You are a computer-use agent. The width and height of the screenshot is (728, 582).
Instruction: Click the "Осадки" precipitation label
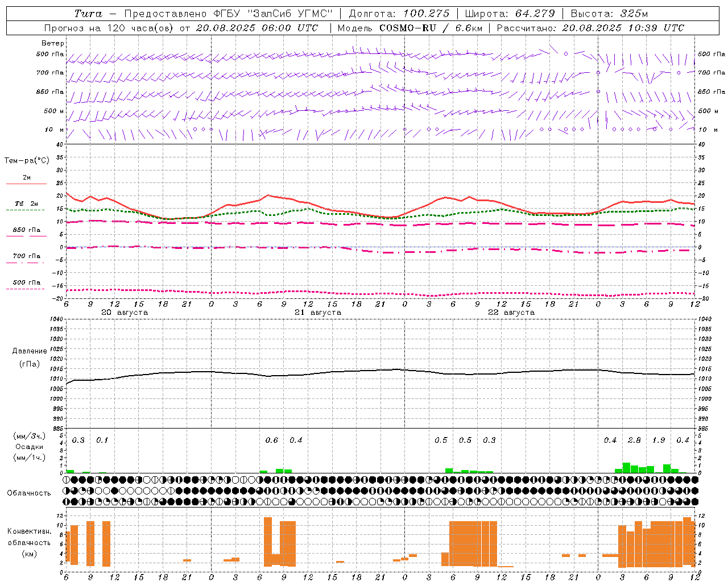coord(30,447)
